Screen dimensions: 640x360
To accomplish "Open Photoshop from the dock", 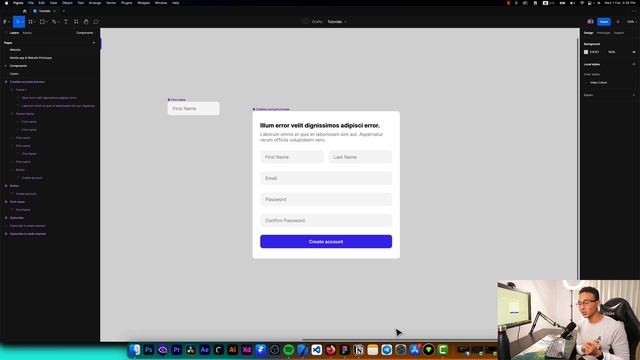I will point(149,350).
